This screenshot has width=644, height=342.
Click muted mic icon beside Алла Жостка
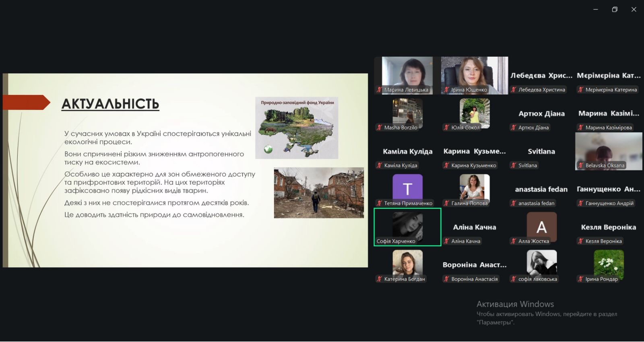[514, 241]
